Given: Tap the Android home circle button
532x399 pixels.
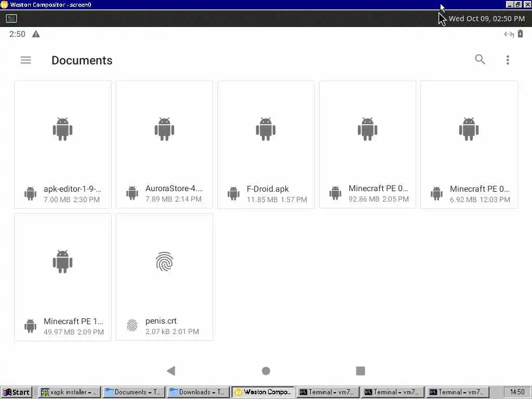Looking at the screenshot, I should pyautogui.click(x=266, y=371).
